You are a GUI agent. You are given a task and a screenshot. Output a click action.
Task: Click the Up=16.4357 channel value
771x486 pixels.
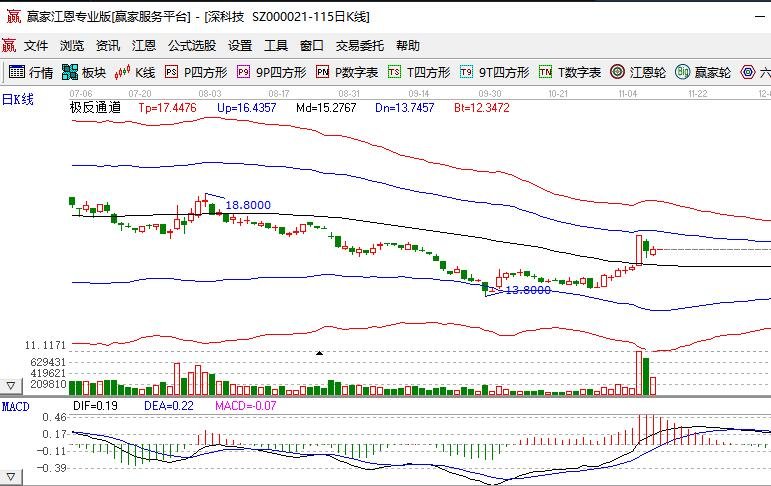coord(247,108)
